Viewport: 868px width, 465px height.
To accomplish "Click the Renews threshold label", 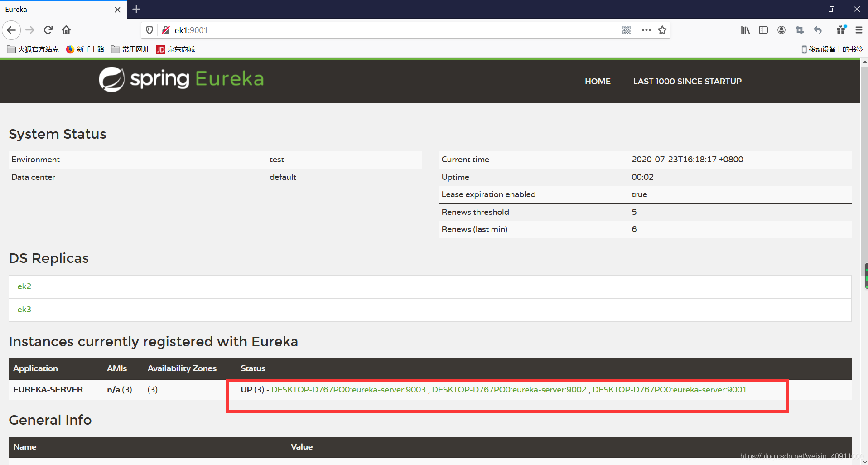I will [x=475, y=212].
